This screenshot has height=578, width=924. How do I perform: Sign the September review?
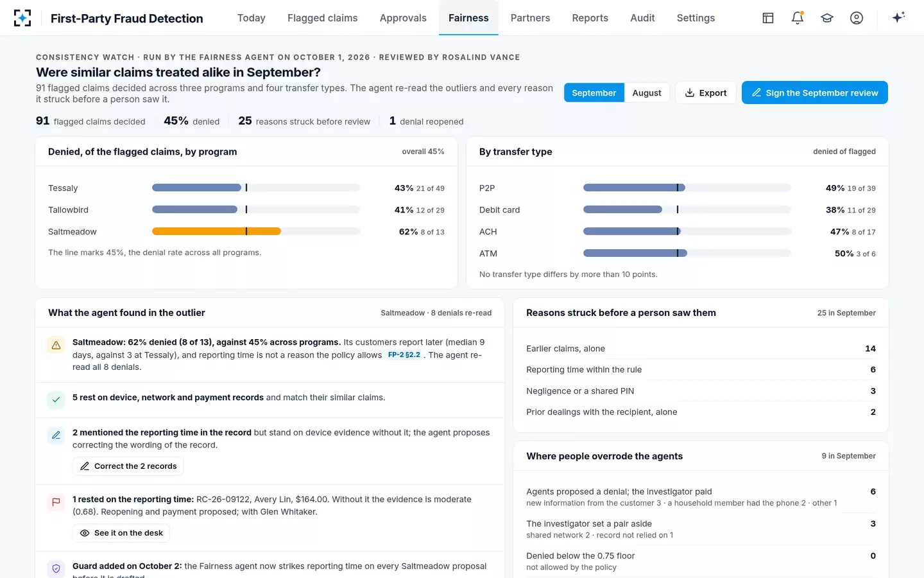click(815, 92)
